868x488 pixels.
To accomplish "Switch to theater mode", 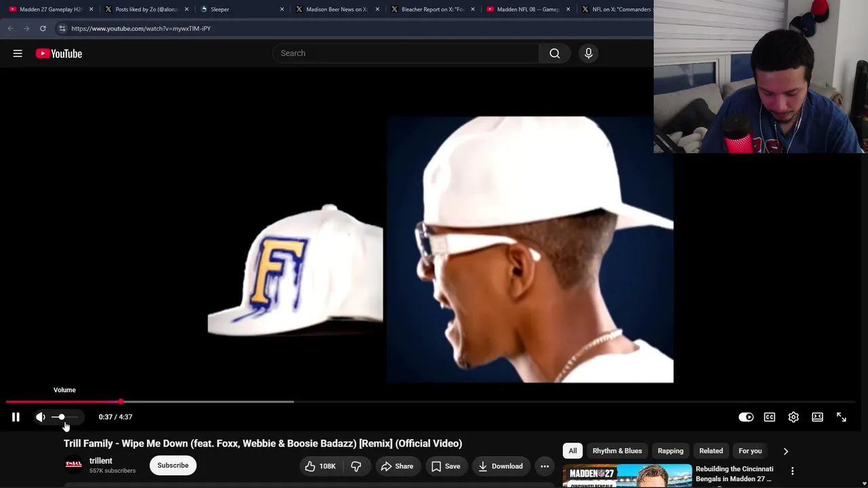I will (817, 417).
